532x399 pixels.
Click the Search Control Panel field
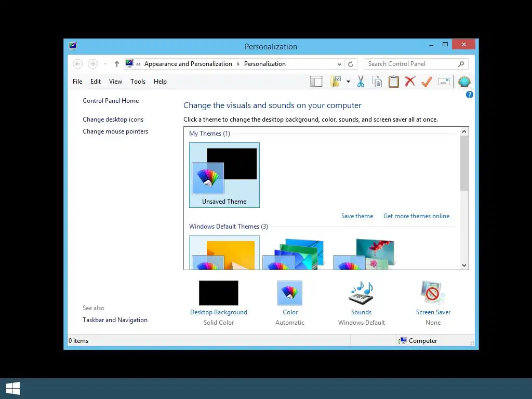pos(416,64)
